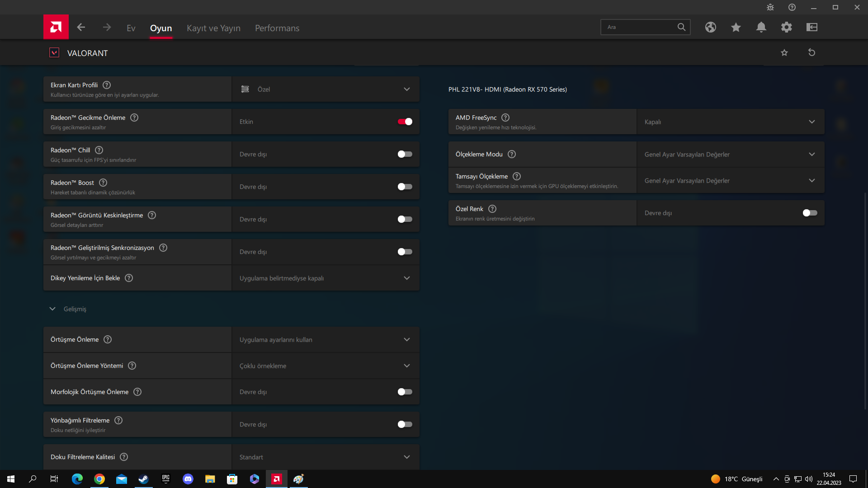The width and height of the screenshot is (868, 488).
Task: Enable Radeon Boost toggle
Action: point(405,187)
